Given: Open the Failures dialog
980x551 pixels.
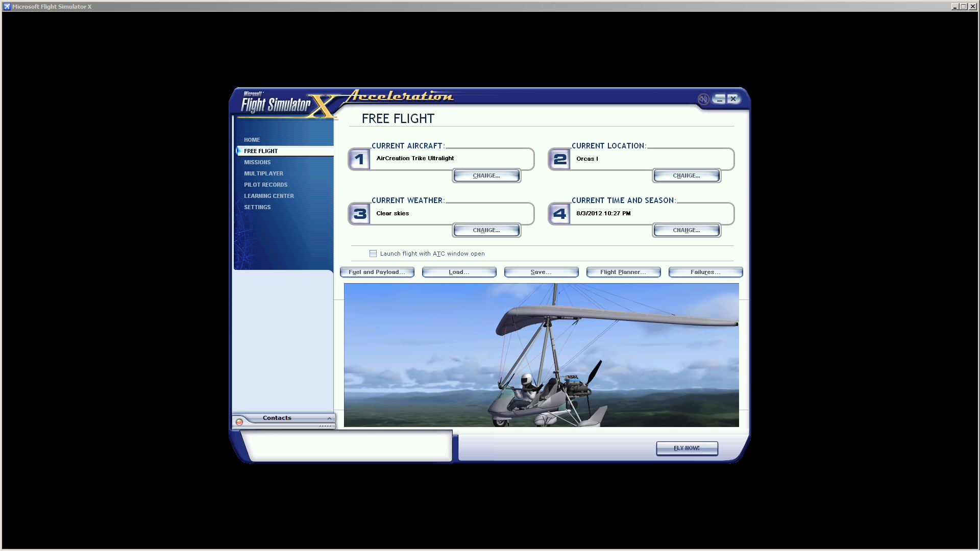Looking at the screenshot, I should click(x=706, y=272).
